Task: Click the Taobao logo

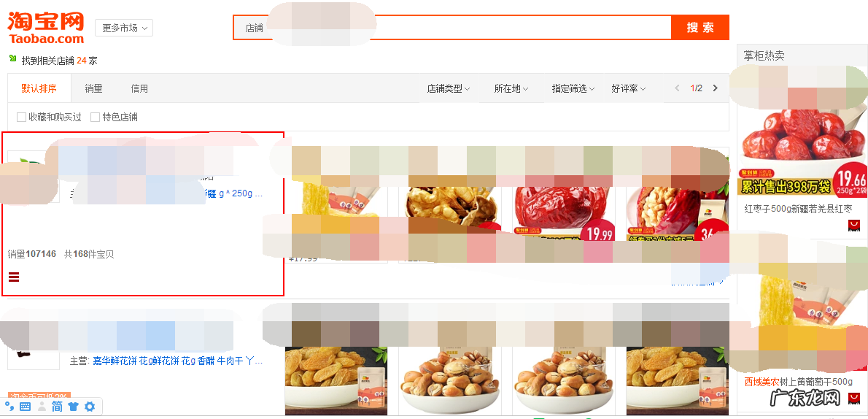Action: (46, 28)
